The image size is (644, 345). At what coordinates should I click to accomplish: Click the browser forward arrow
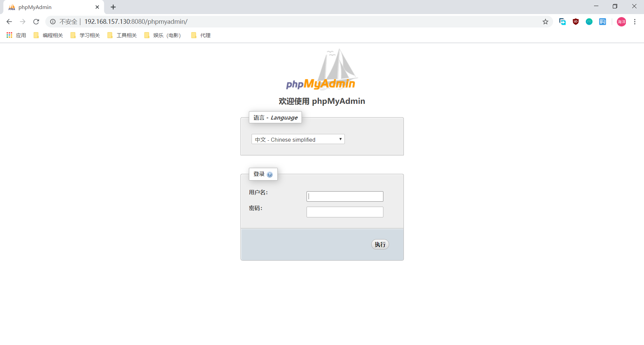[x=22, y=22]
